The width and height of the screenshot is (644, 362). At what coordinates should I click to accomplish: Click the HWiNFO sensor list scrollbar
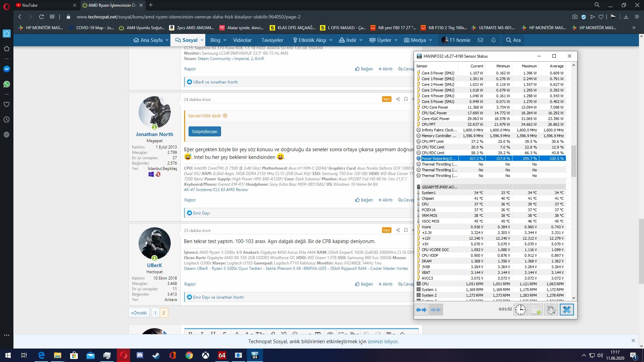point(574,161)
